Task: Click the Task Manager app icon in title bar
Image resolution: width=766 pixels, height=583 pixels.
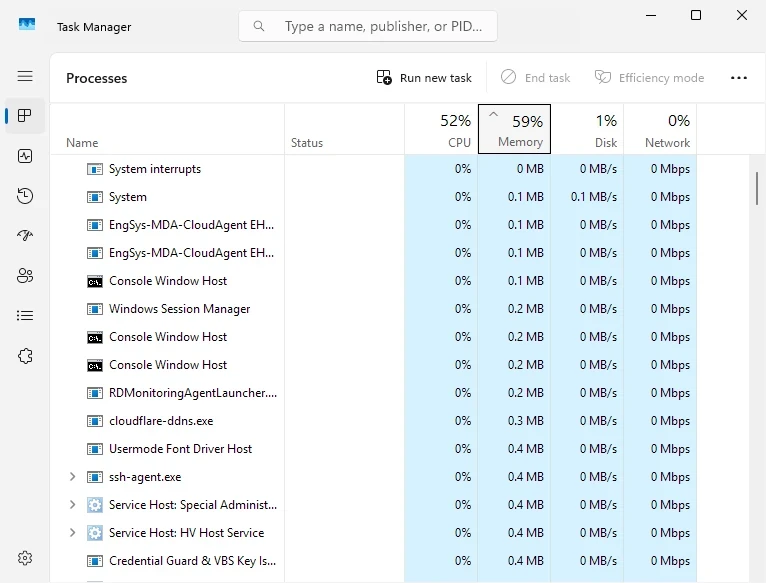Action: [27, 24]
